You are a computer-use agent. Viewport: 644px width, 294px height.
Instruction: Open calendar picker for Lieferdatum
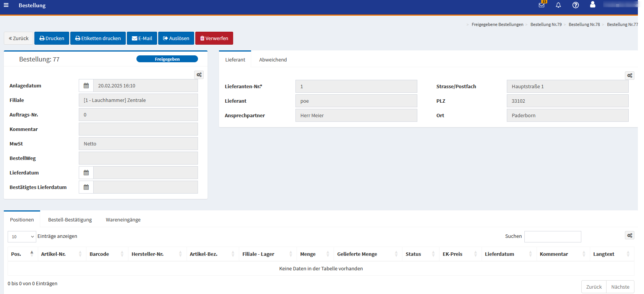tap(86, 173)
